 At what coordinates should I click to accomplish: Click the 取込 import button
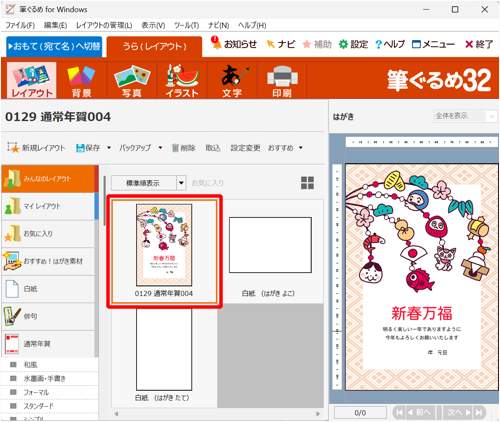coord(213,148)
